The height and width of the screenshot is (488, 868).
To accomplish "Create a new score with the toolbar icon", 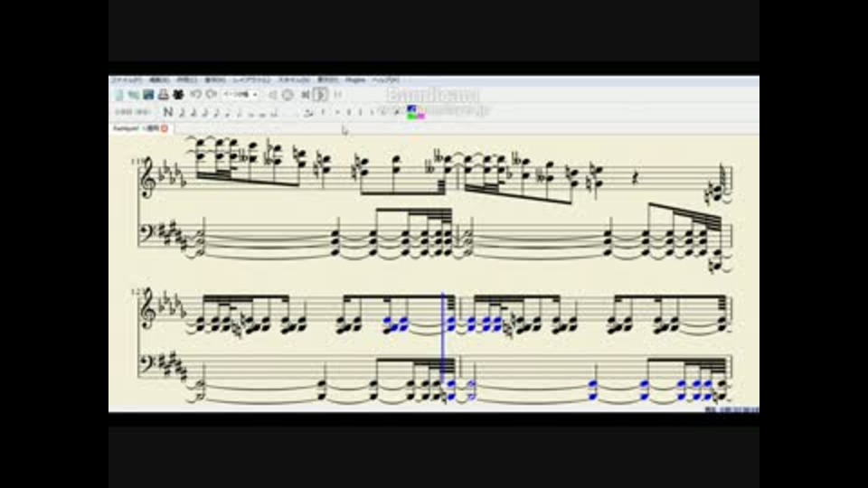I will click(118, 95).
